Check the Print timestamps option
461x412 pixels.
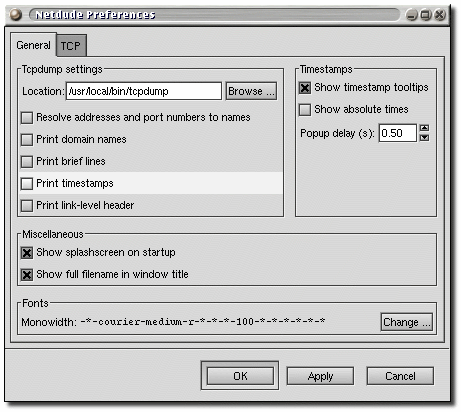coord(27,184)
